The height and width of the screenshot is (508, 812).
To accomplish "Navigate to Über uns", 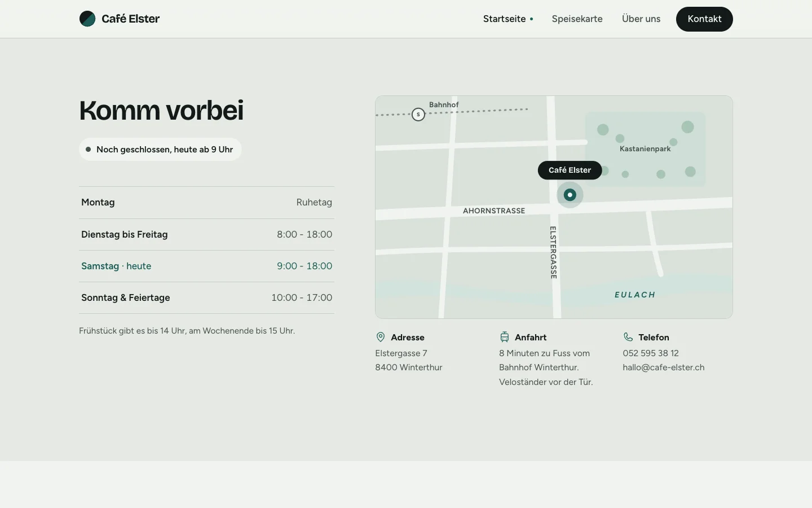I will tap(641, 19).
